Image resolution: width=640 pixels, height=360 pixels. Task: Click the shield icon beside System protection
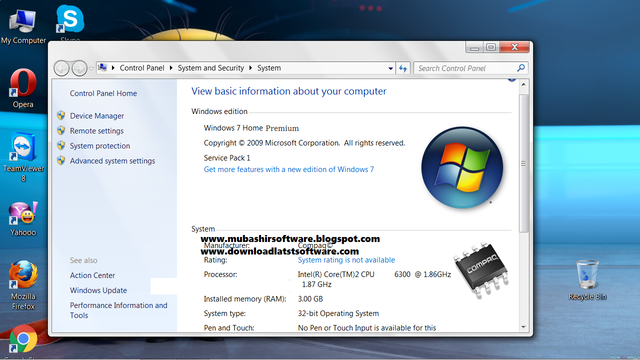[61, 146]
